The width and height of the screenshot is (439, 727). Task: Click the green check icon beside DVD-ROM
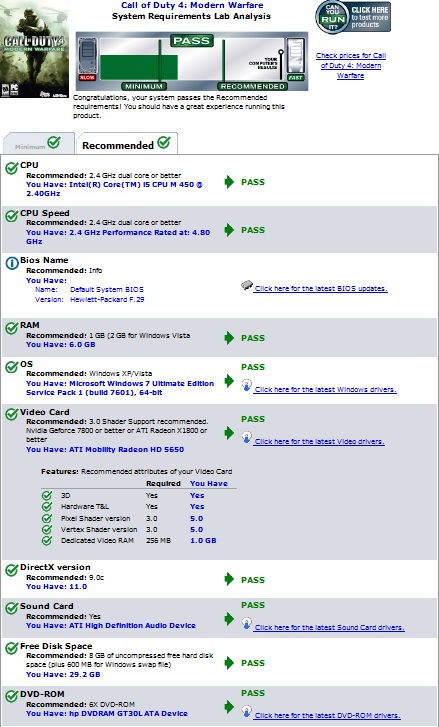coord(12,696)
